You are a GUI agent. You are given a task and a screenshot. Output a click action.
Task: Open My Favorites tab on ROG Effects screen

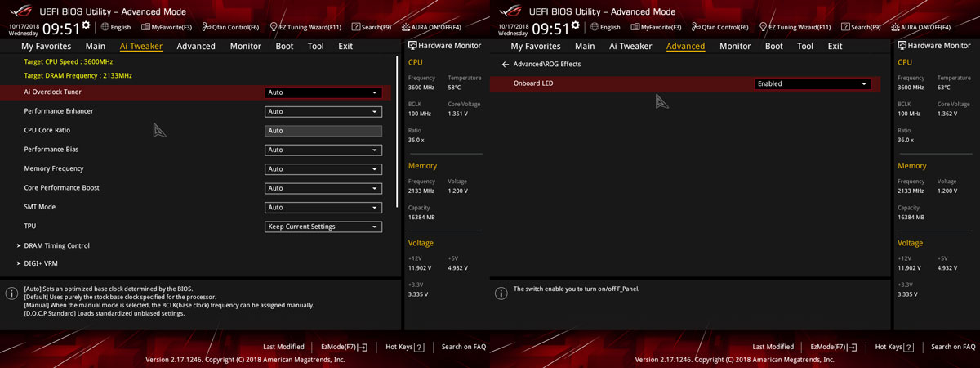tap(536, 46)
